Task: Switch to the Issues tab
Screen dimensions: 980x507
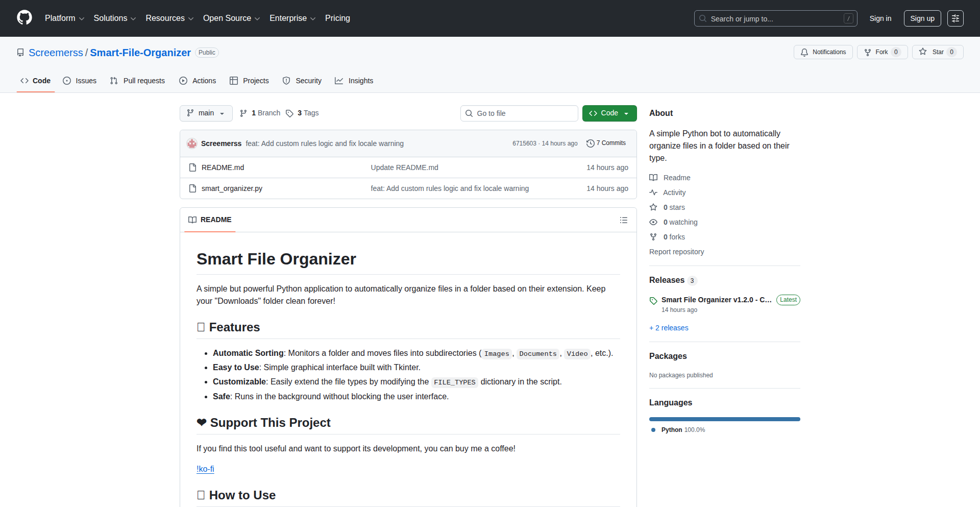Action: coord(80,81)
